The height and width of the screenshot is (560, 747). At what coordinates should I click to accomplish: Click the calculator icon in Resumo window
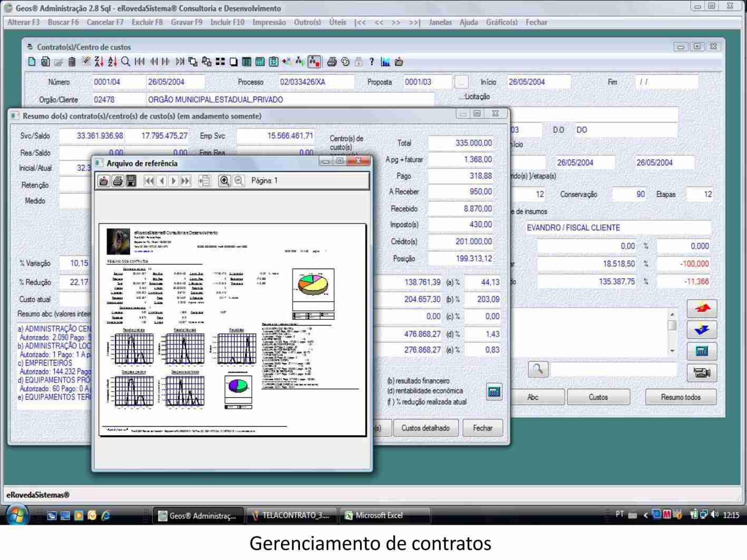pos(494,392)
